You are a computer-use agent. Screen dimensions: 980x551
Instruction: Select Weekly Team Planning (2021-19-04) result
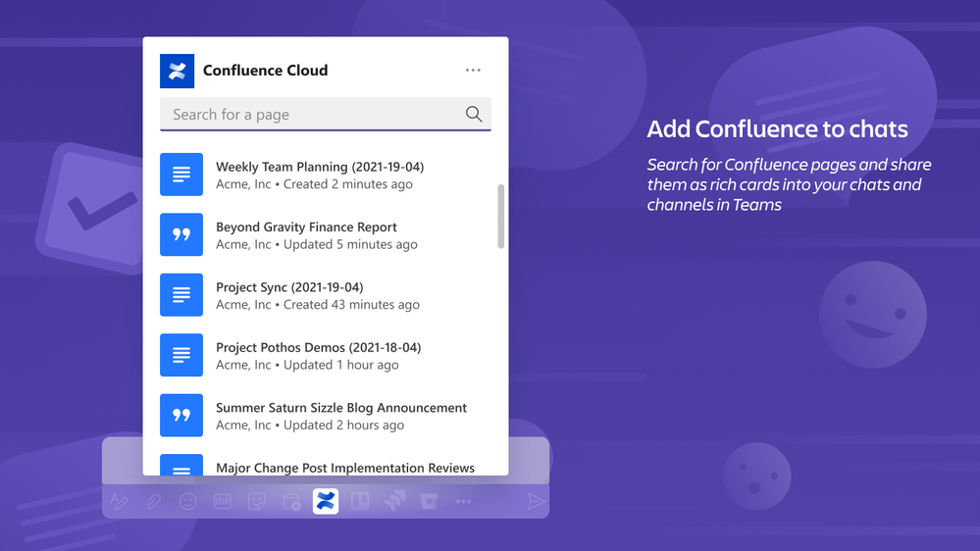325,175
